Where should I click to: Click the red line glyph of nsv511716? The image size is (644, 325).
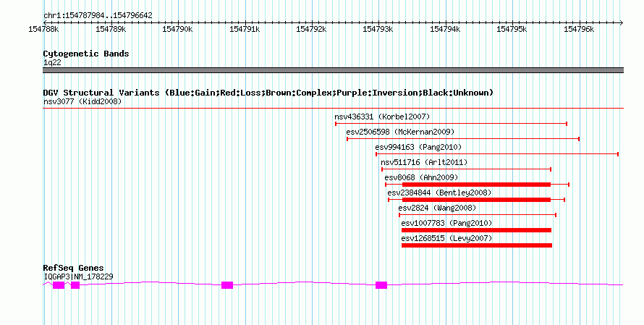[467, 169]
